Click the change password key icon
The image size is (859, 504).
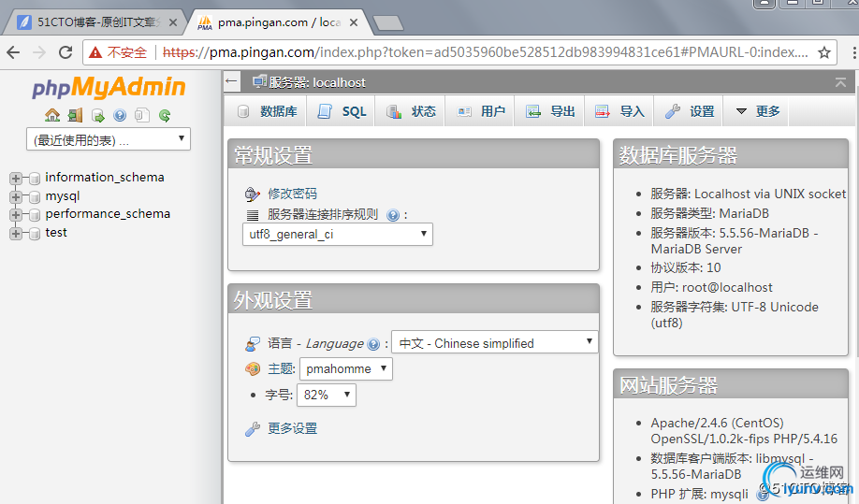point(252,194)
